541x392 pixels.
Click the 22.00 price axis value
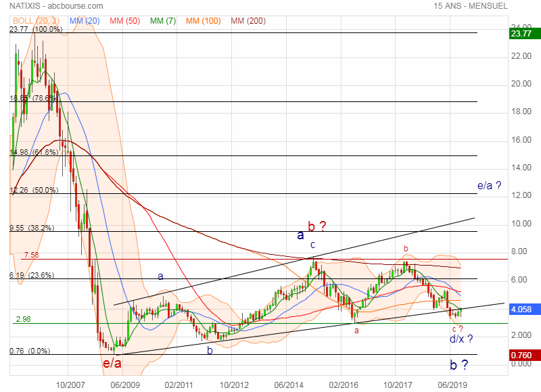[521, 56]
